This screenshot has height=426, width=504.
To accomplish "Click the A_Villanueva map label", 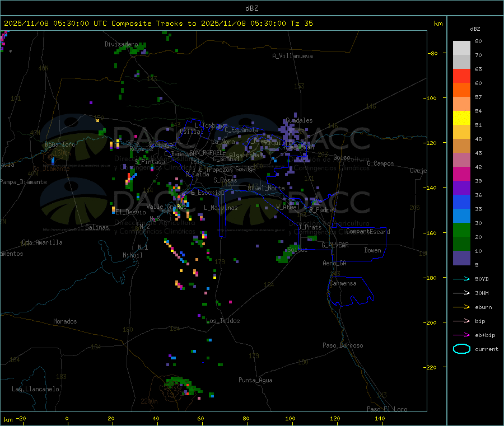I will (292, 56).
